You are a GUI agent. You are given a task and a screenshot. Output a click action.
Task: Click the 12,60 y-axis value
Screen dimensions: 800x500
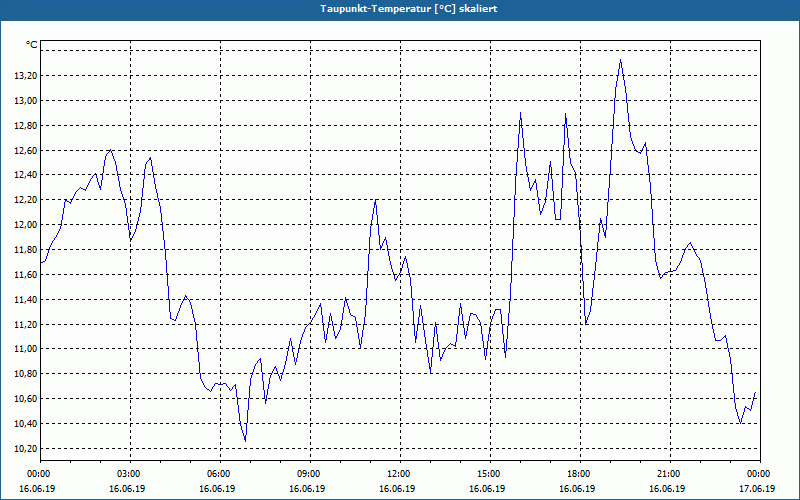pyautogui.click(x=26, y=151)
